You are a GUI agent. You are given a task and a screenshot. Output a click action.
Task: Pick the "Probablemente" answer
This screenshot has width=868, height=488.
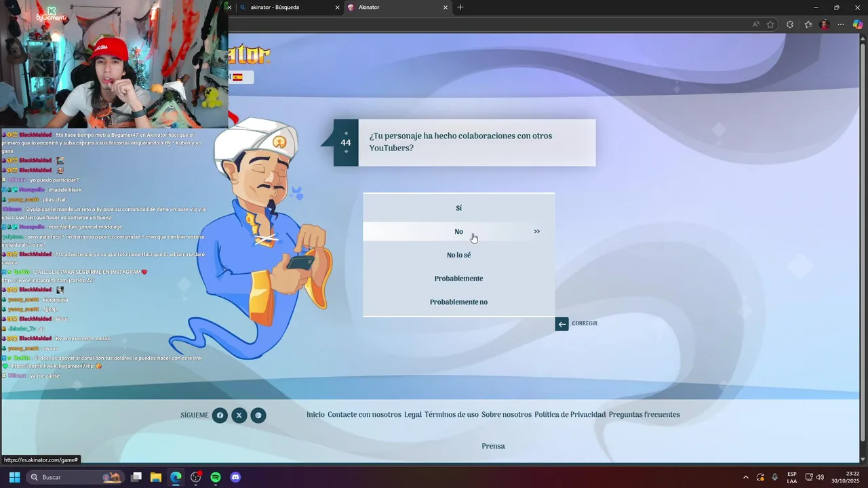point(458,279)
